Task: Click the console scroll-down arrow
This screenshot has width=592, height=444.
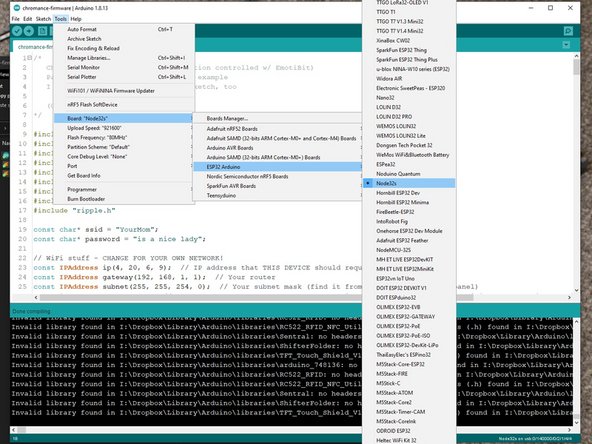Action: 576,422
